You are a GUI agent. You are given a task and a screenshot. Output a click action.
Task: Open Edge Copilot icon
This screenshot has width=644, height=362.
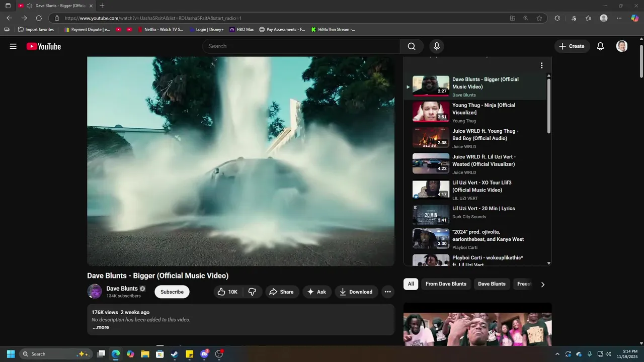point(635,18)
